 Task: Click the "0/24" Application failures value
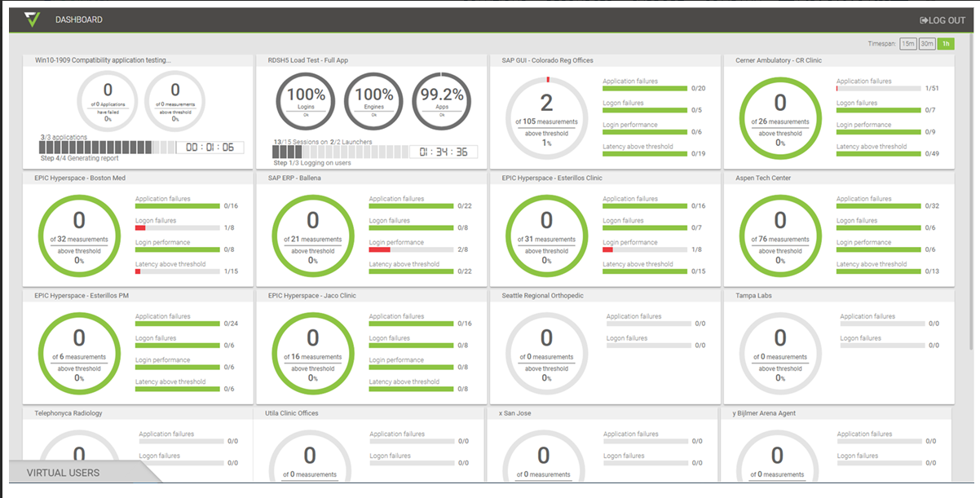point(231,324)
